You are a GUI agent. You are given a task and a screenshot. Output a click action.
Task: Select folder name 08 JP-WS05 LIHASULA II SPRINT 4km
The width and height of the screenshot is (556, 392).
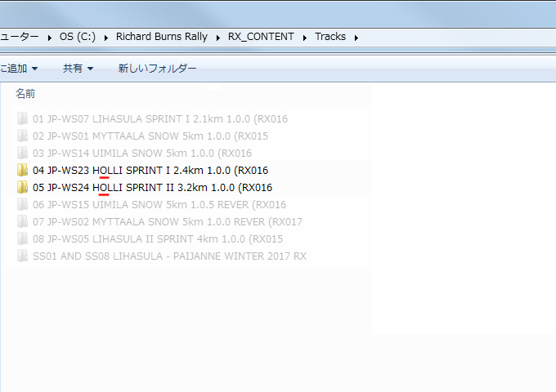click(158, 239)
